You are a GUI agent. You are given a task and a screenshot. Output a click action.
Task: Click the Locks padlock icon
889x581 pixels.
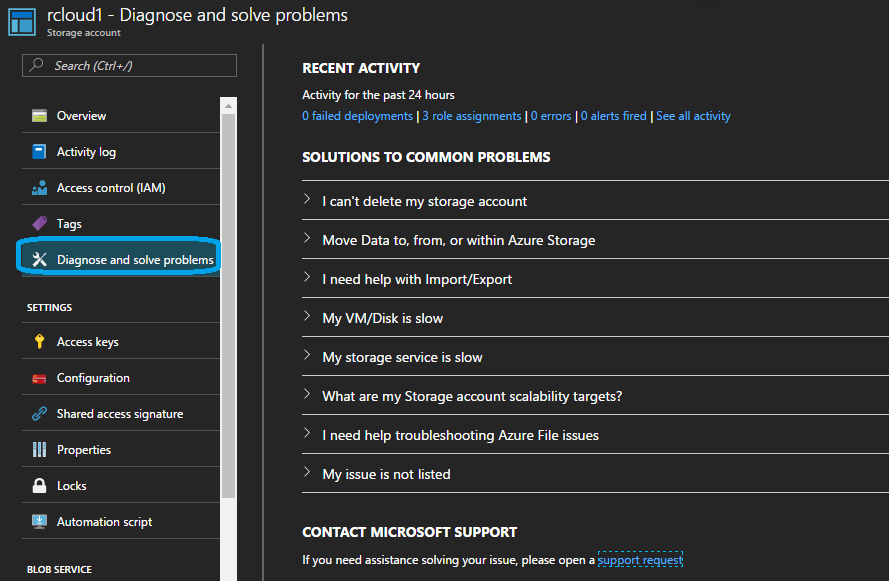(x=39, y=486)
